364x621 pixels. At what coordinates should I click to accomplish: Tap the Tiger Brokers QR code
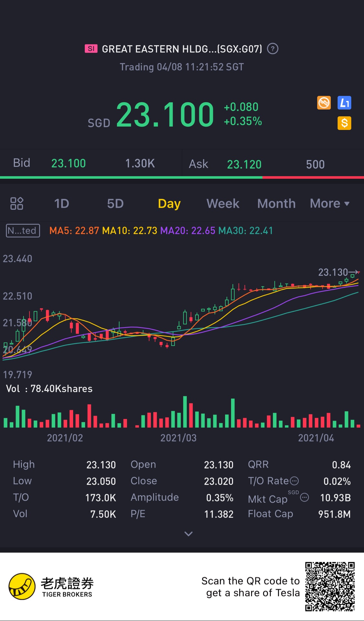(x=330, y=587)
